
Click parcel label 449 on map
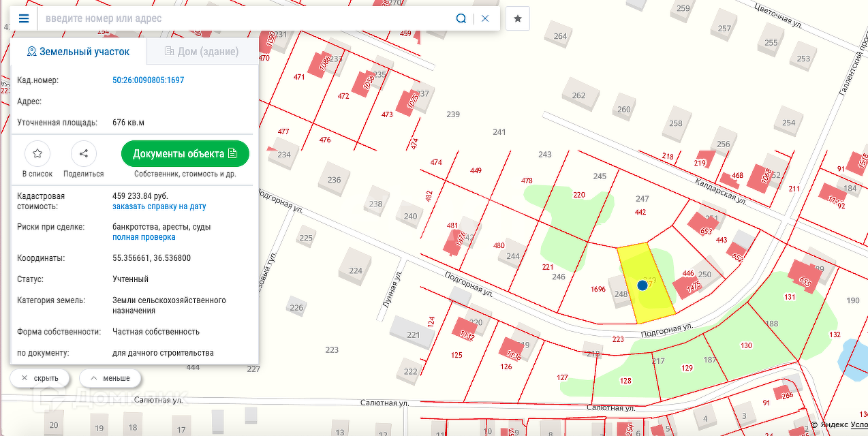(476, 170)
